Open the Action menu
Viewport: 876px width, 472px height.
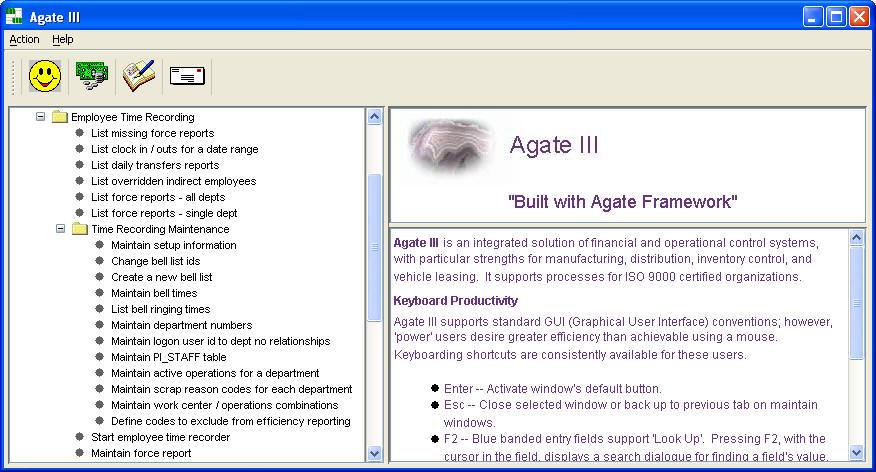tap(25, 39)
